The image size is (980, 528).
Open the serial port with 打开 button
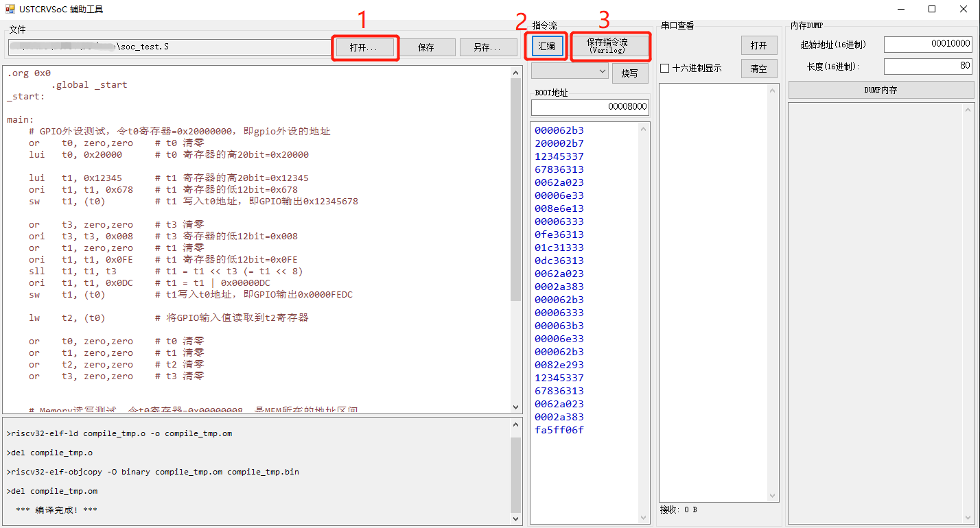(x=759, y=45)
